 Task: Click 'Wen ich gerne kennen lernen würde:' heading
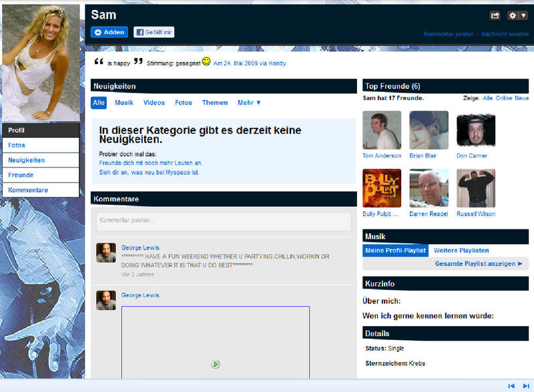pos(428,316)
